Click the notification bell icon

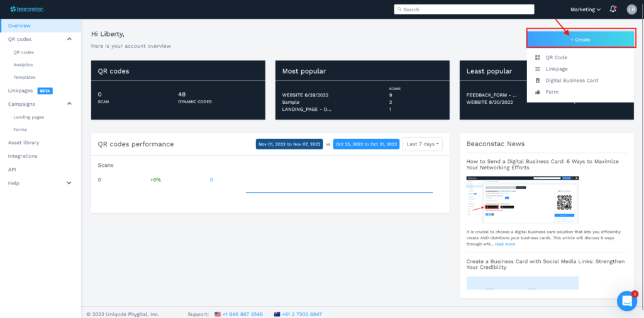pos(613,9)
